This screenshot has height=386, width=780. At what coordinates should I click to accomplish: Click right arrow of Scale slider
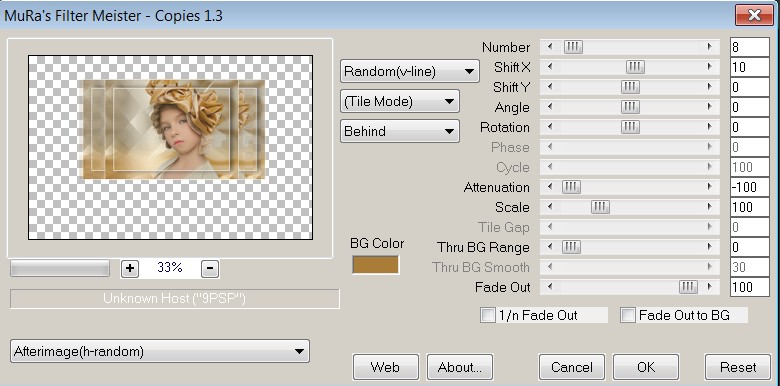click(709, 207)
